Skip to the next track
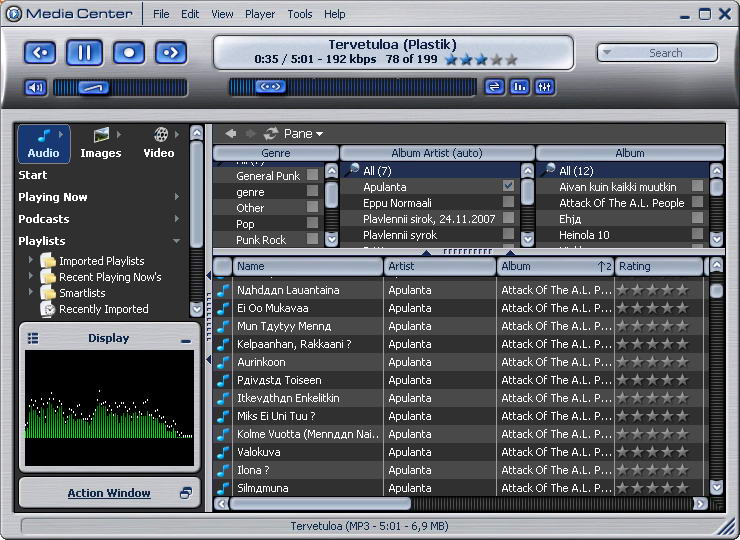Screen dimensions: 740x540 coord(171,52)
